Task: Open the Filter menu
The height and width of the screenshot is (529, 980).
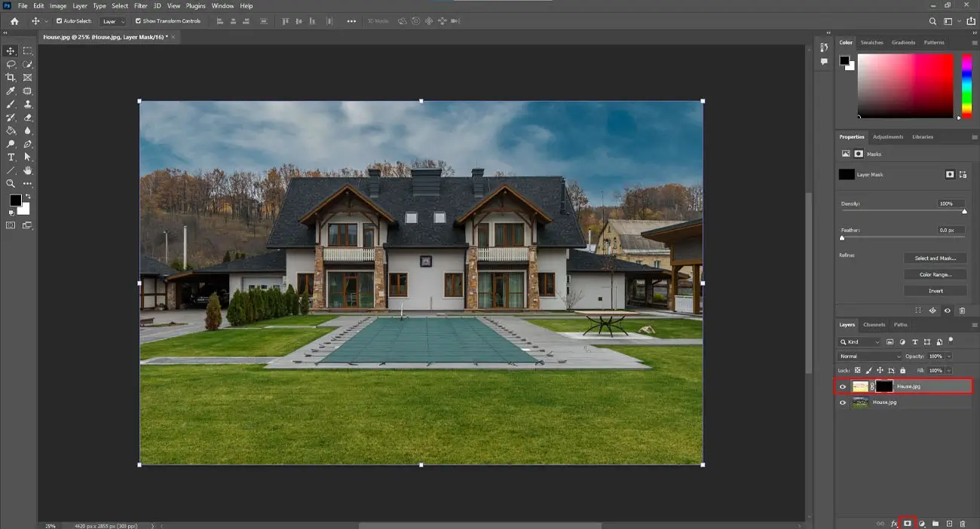Action: (140, 5)
